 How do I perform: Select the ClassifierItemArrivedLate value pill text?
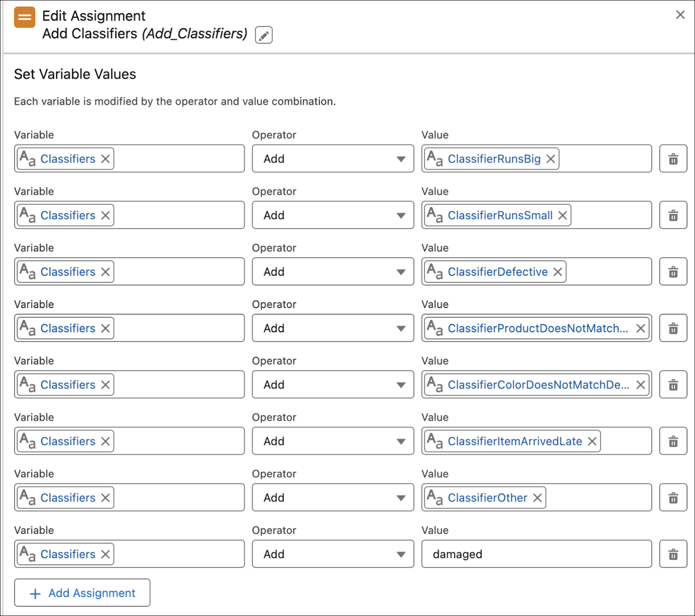[515, 441]
